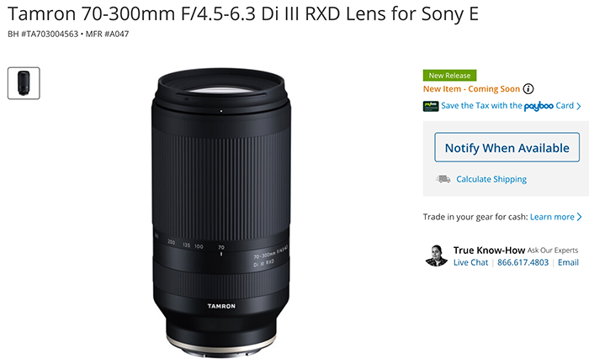Click the payboo card icon
This screenshot has height=364, width=589.
coord(431,106)
